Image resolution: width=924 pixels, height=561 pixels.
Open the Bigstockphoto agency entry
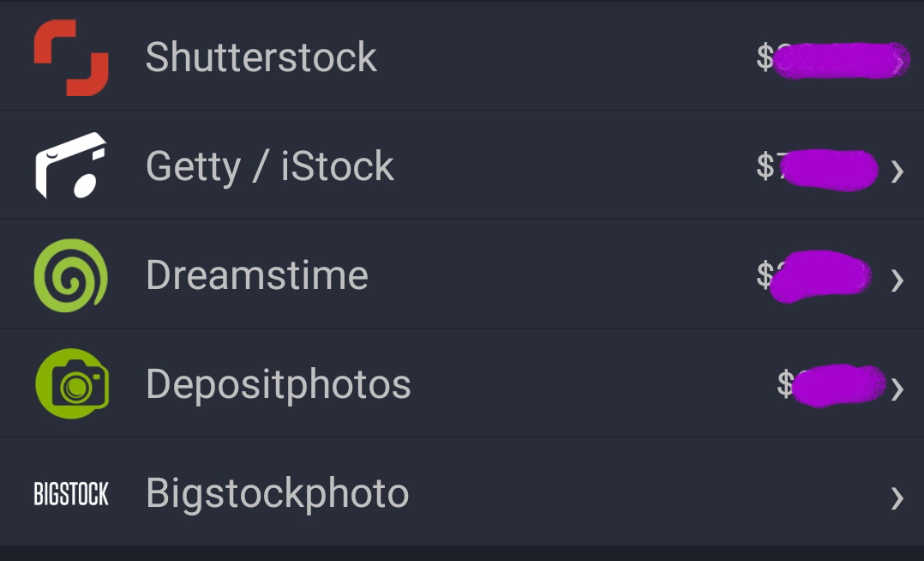[x=278, y=493]
